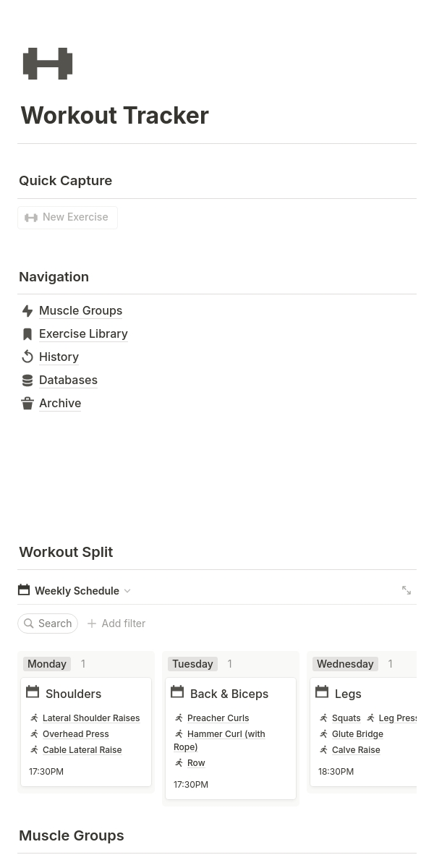Select the Tuesday column header
This screenshot has width=434, height=868.
192,664
